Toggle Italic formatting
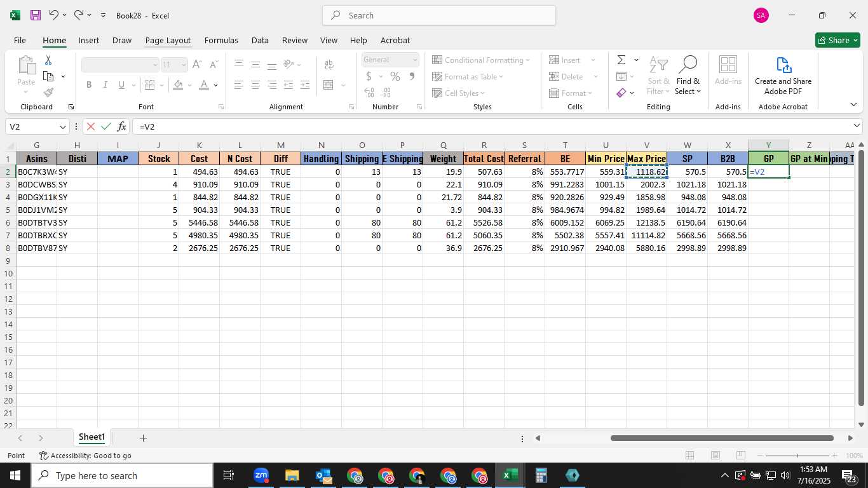 tap(105, 85)
